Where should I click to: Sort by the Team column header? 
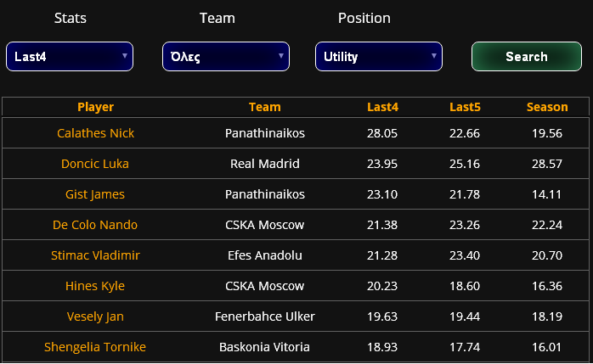click(x=265, y=107)
